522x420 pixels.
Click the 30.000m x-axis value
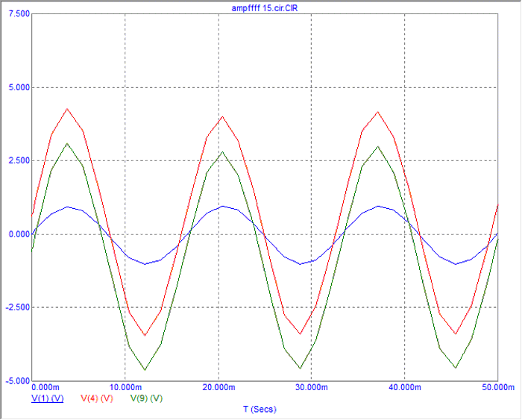[312, 387]
